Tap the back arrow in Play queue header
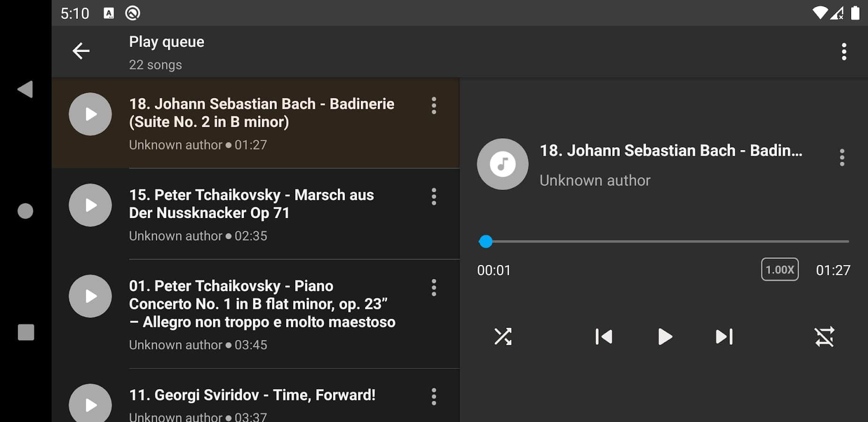The image size is (868, 422). pos(81,51)
